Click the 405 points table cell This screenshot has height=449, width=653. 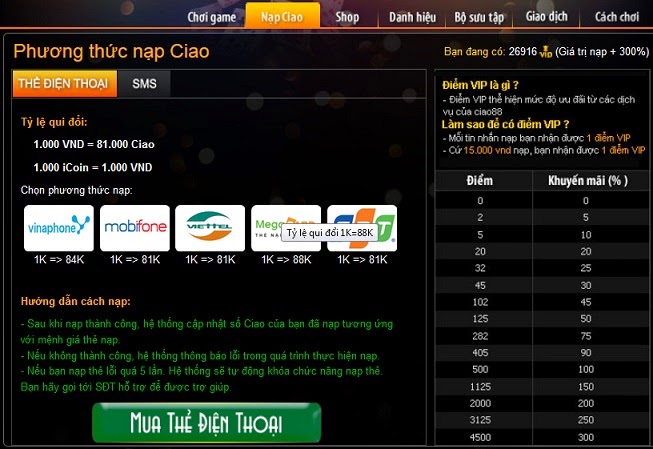click(x=480, y=353)
